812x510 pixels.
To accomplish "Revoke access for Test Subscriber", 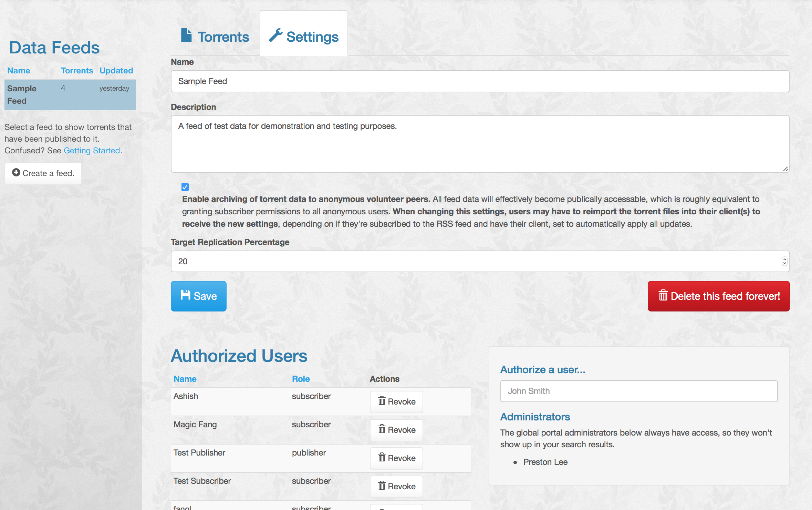I will [x=396, y=486].
